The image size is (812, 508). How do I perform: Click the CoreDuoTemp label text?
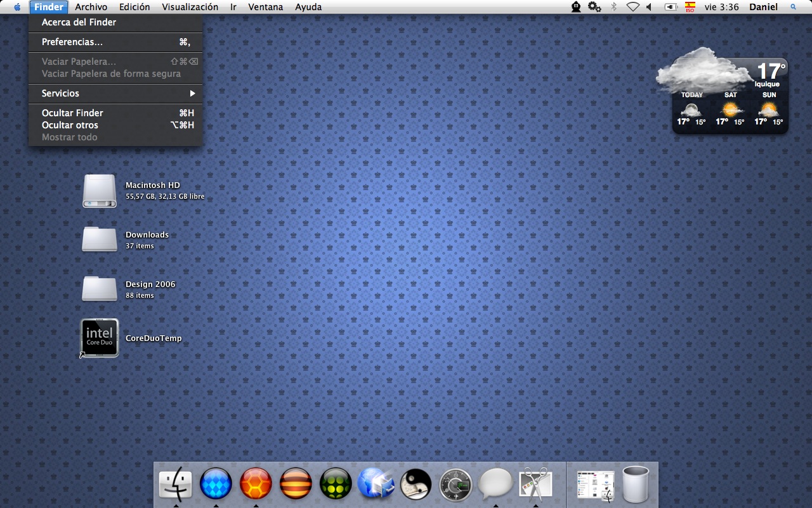[154, 338]
